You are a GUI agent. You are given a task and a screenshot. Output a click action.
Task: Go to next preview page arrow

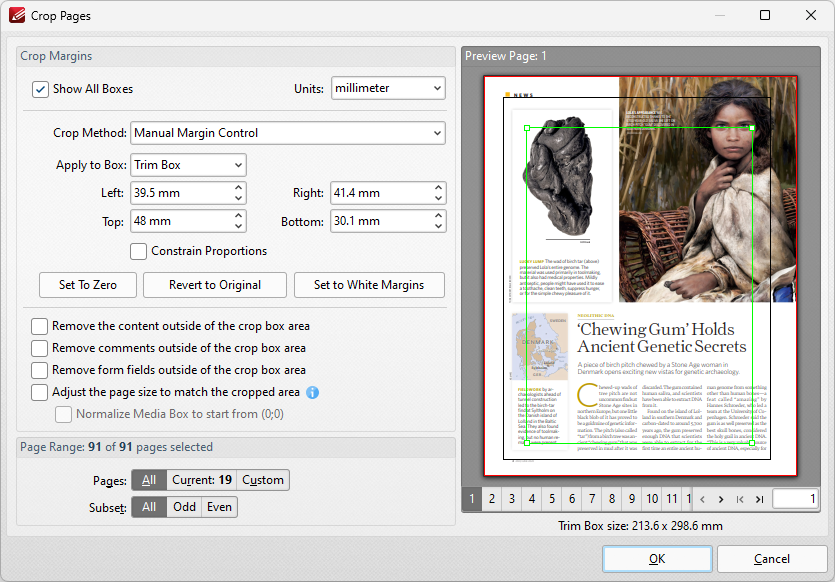(721, 499)
